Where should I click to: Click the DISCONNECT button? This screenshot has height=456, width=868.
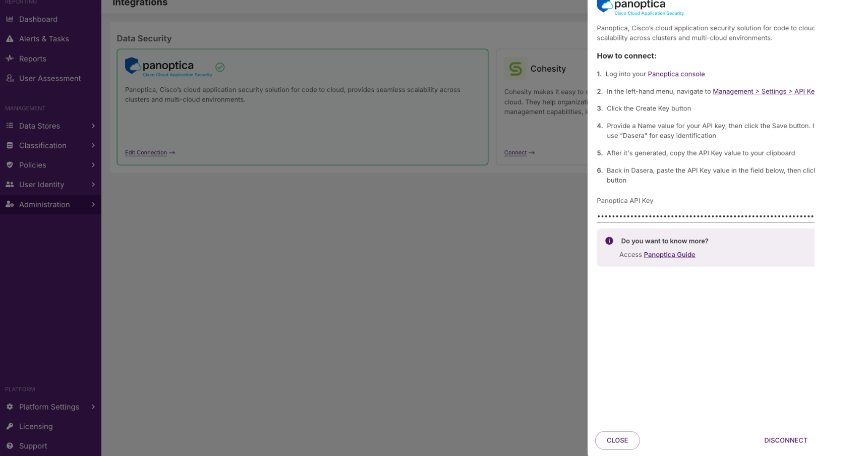click(x=785, y=440)
